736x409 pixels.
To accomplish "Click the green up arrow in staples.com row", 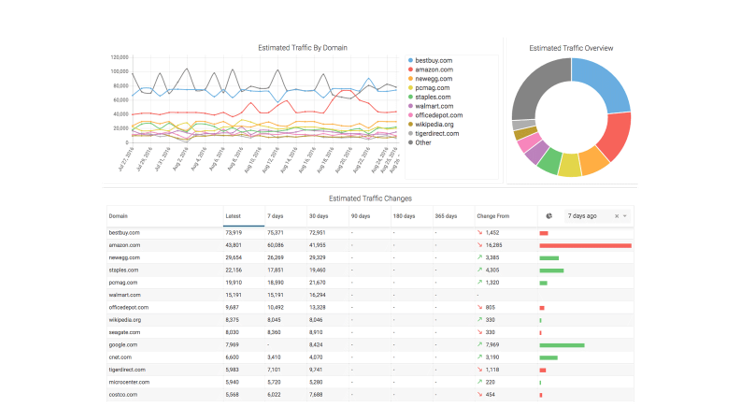I will click(480, 270).
